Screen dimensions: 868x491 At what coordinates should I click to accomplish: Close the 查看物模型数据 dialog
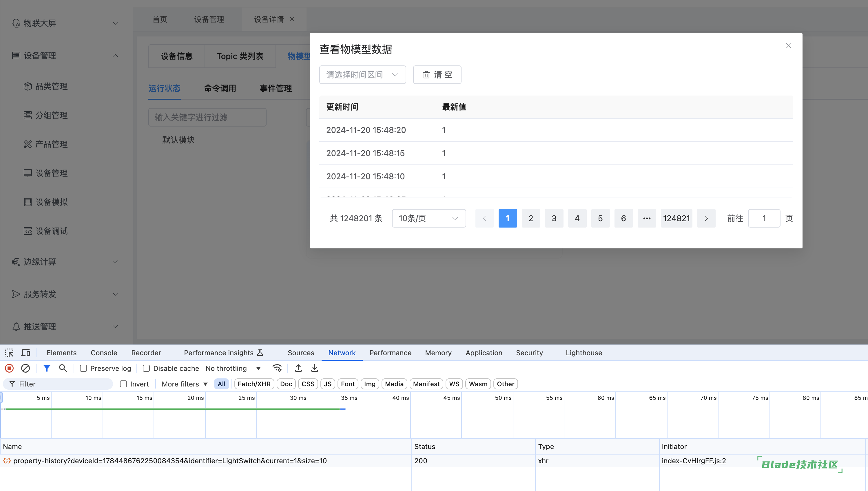(788, 46)
